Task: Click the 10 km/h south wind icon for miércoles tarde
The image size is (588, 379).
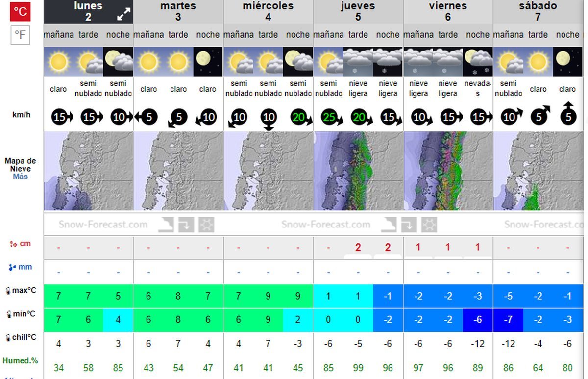Action: click(x=268, y=120)
